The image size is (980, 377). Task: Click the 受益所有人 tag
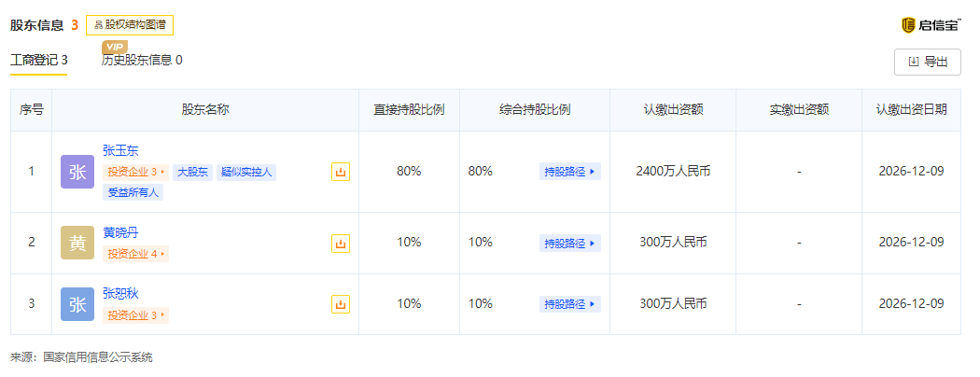(133, 192)
